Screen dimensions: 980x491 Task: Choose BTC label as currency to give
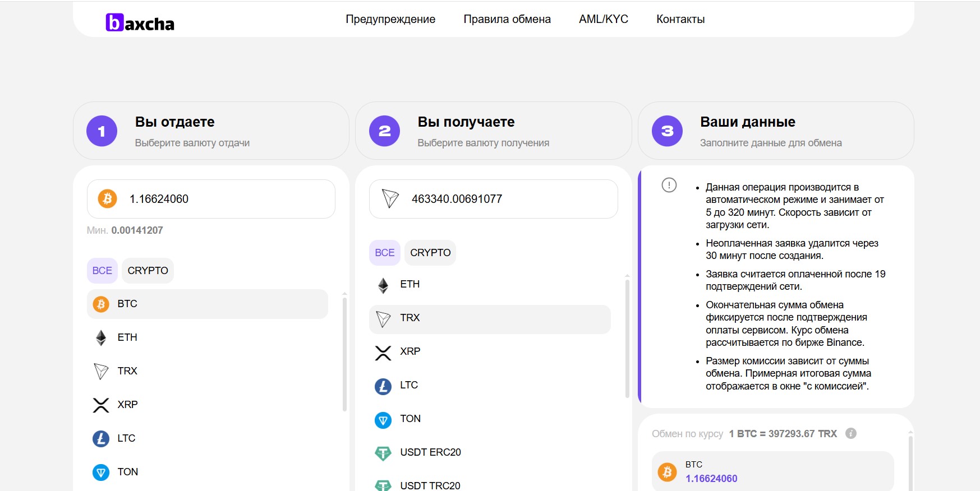(x=127, y=304)
